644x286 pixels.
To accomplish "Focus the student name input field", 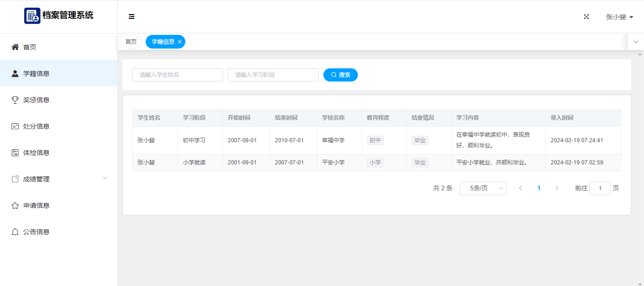I will pos(177,75).
